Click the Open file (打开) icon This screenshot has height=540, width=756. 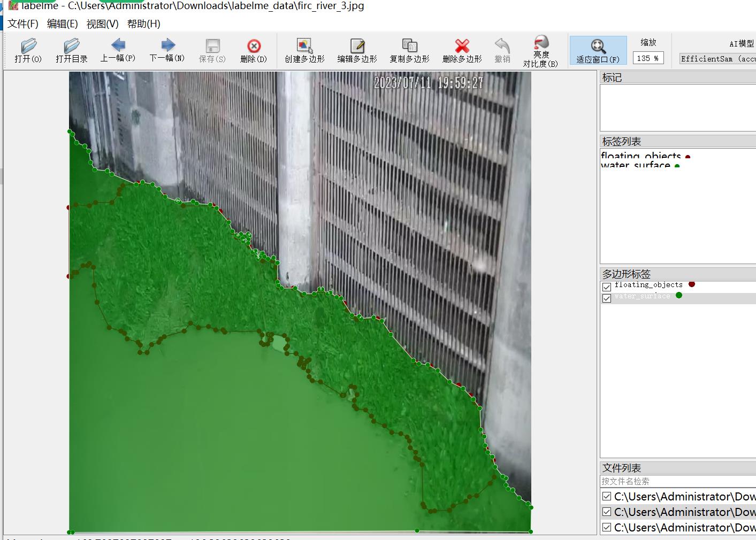[x=28, y=51]
